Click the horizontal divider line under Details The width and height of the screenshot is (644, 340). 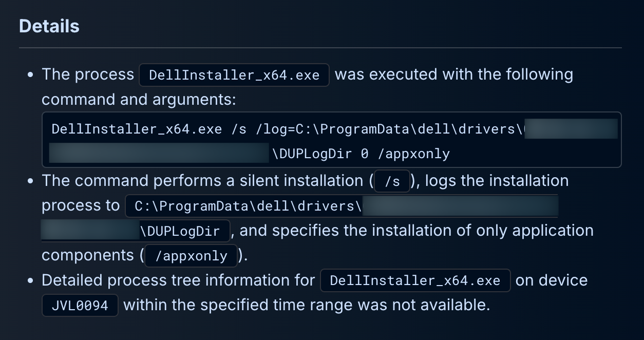point(320,48)
